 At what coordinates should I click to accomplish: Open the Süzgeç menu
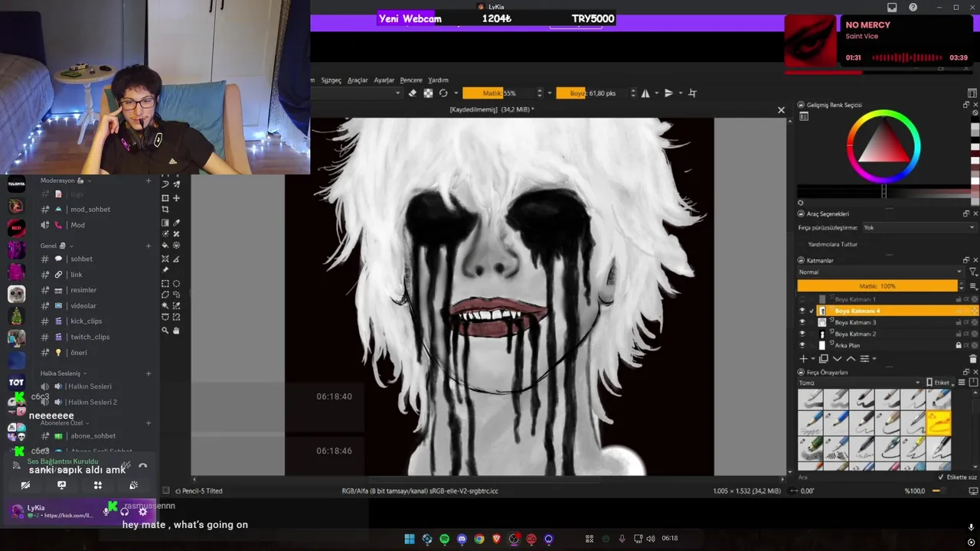[331, 80]
